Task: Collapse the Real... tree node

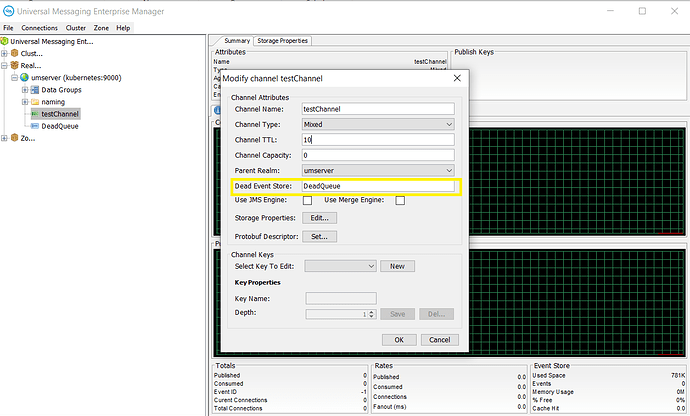Action: click(x=4, y=66)
